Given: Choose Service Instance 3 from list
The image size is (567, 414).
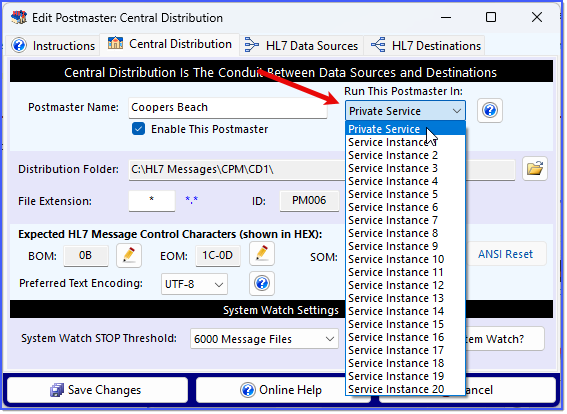Looking at the screenshot, I should (x=405, y=168).
